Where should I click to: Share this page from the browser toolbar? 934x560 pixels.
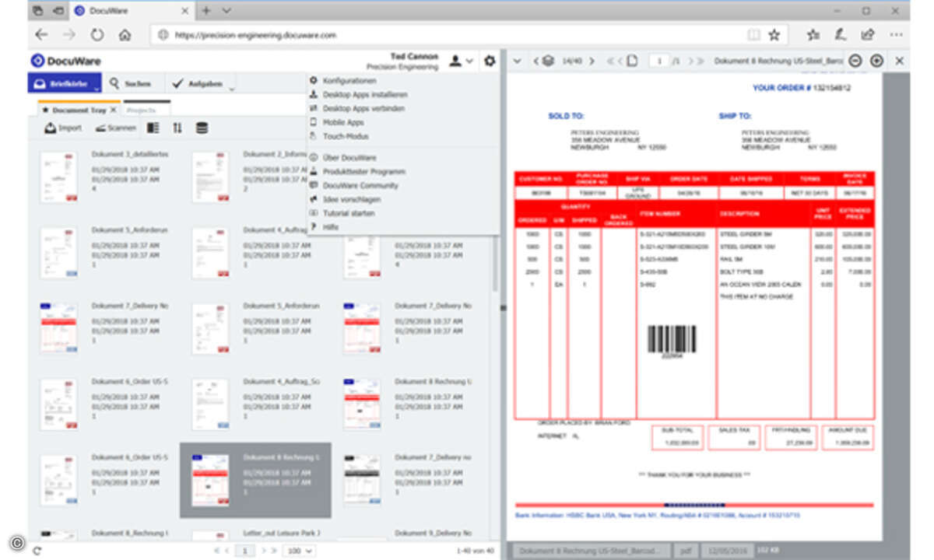tap(868, 35)
